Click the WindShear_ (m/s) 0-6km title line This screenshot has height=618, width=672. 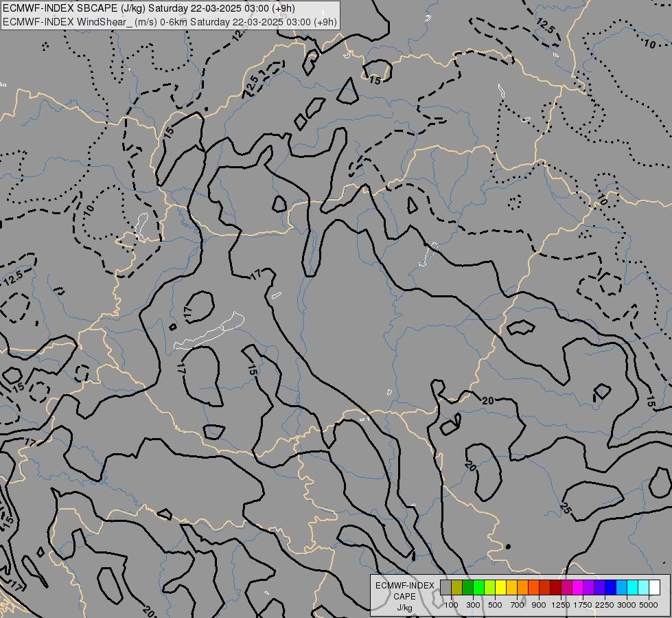[170, 22]
